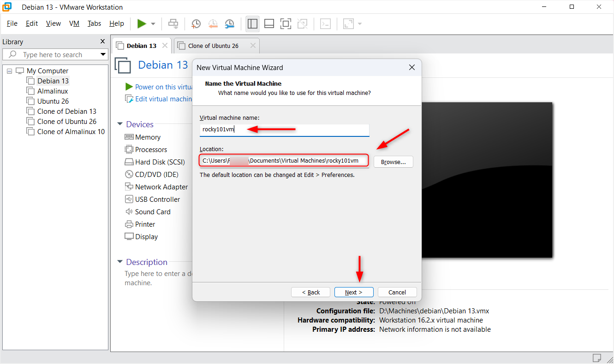Close the Clone of Ubuntu 26 tab
Image resolution: width=614 pixels, height=364 pixels.
tap(253, 46)
